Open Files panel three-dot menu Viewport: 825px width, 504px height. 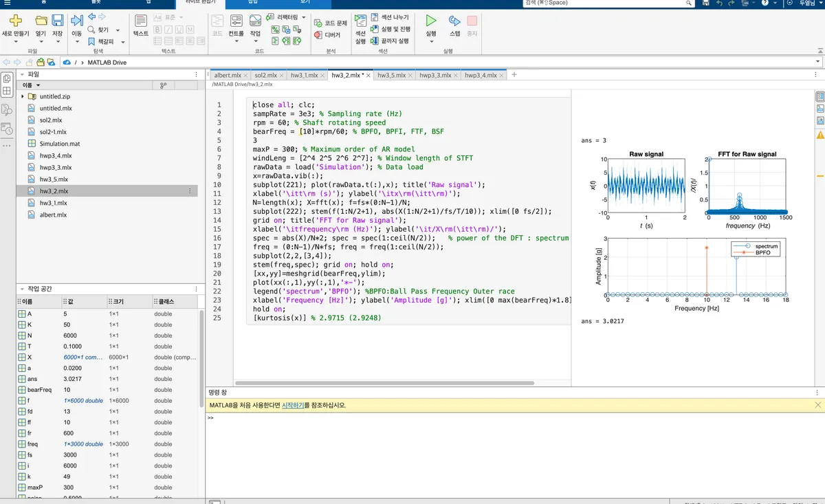pos(195,74)
